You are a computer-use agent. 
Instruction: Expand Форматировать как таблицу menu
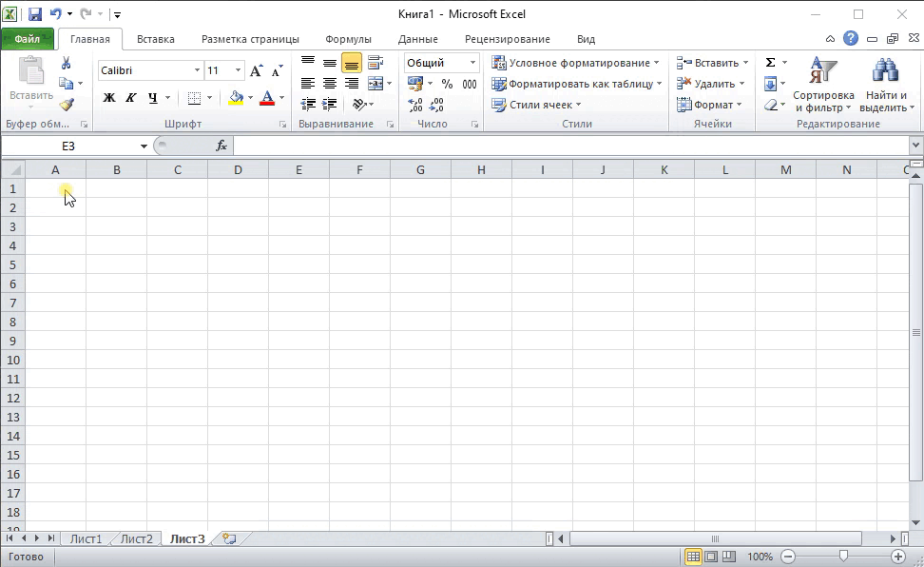coord(577,84)
